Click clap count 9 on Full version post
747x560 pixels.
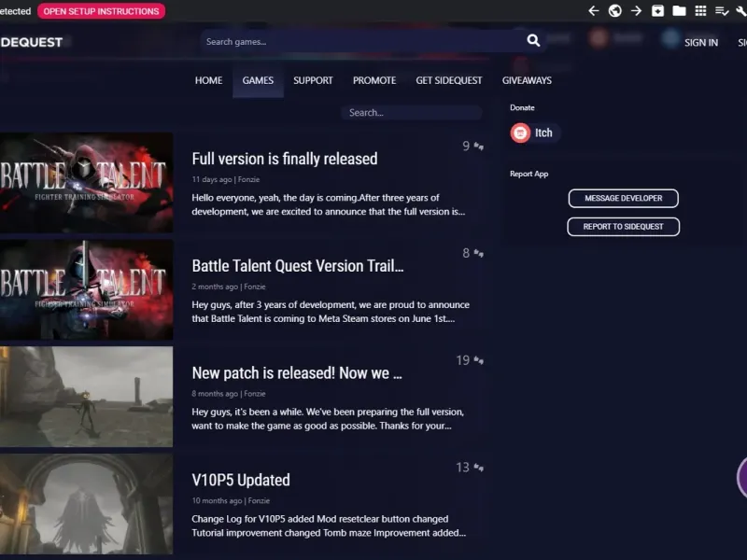tap(466, 147)
